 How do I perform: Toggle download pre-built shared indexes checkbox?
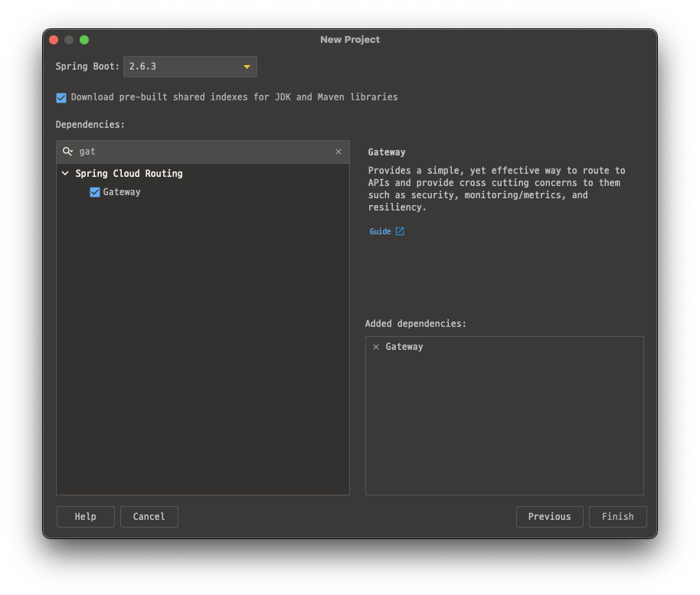coord(61,97)
